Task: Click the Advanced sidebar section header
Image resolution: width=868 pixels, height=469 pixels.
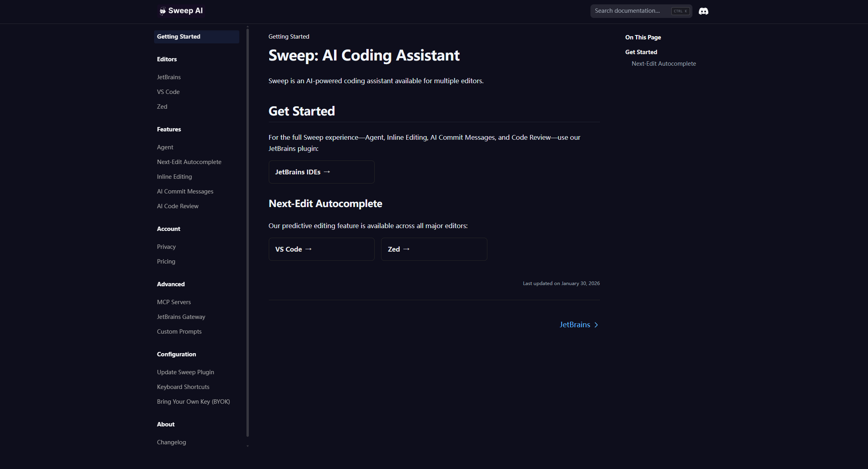Action: [171, 284]
